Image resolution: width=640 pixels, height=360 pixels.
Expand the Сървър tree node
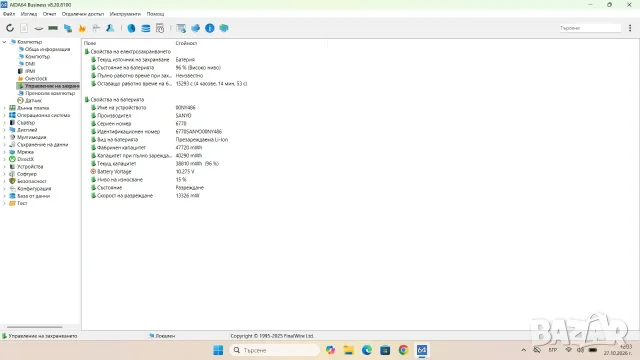[x=4, y=122]
